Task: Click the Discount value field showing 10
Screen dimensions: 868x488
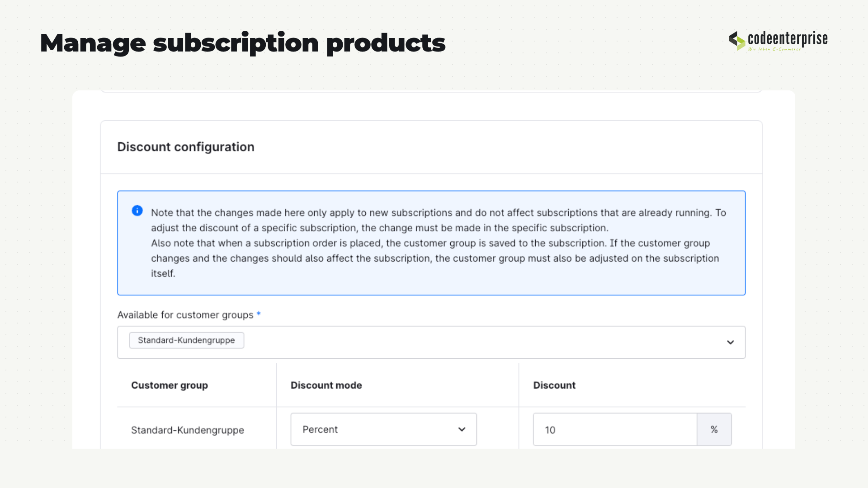Action: (615, 429)
